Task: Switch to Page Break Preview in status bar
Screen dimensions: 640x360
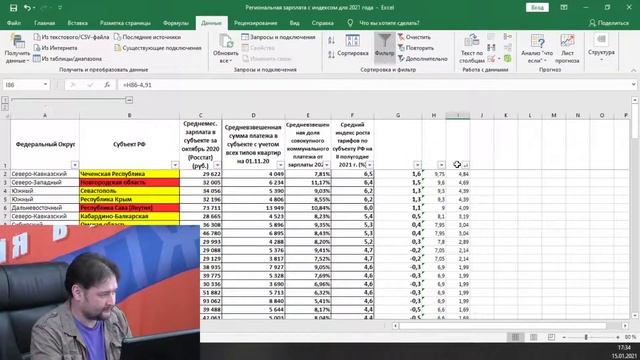Action: click(x=551, y=337)
